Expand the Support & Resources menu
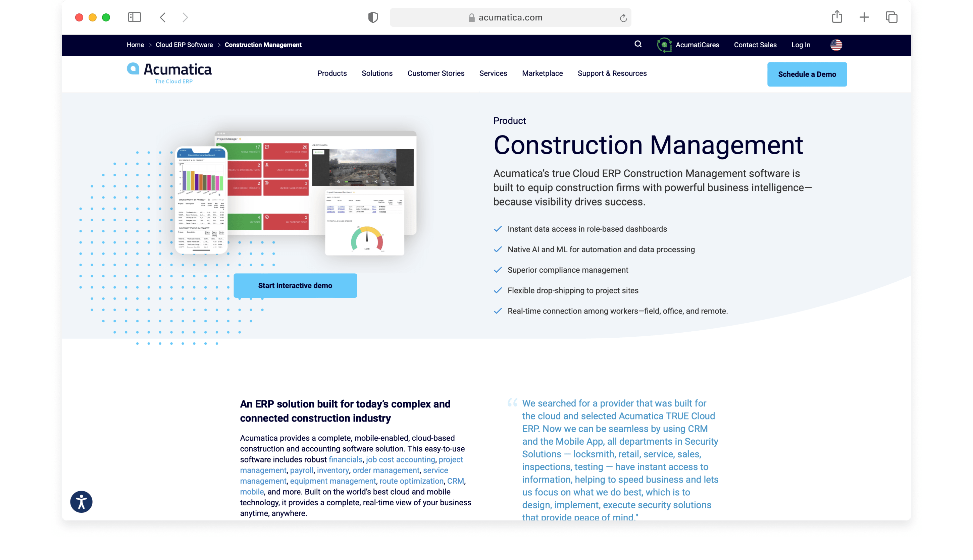This screenshot has height=560, width=973. click(x=612, y=73)
